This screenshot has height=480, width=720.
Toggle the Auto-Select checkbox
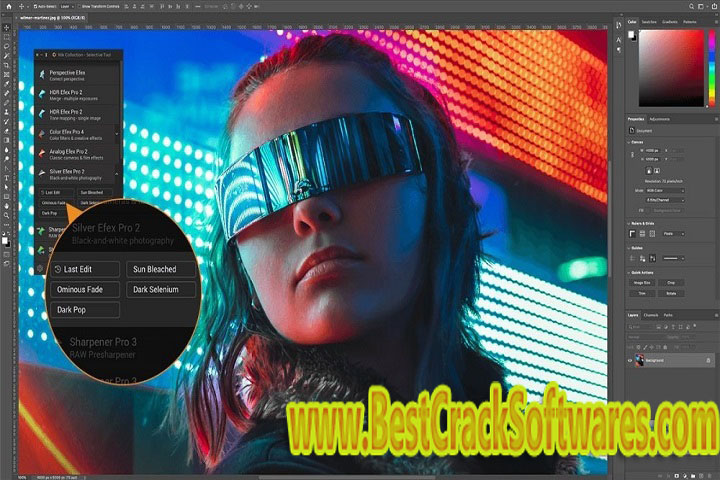(x=35, y=6)
